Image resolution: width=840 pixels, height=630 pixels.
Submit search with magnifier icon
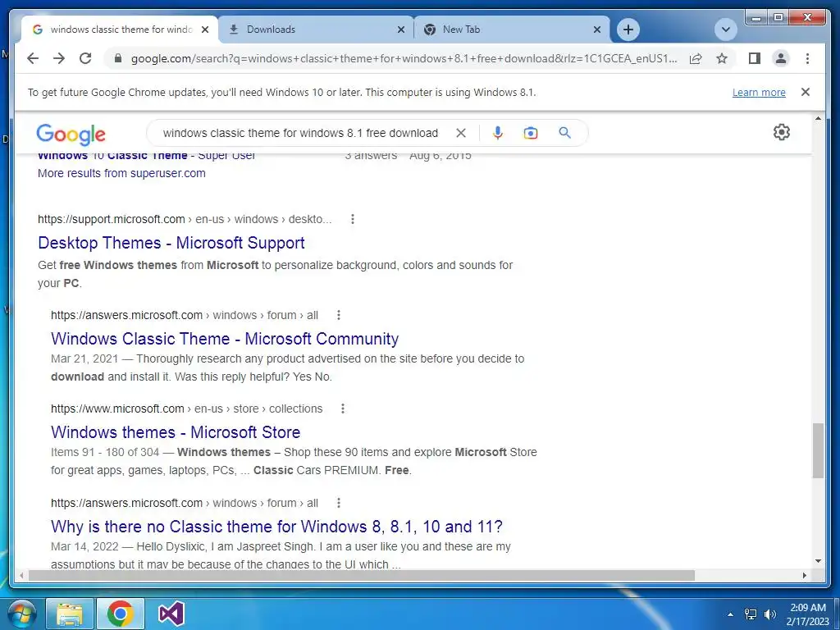point(564,133)
